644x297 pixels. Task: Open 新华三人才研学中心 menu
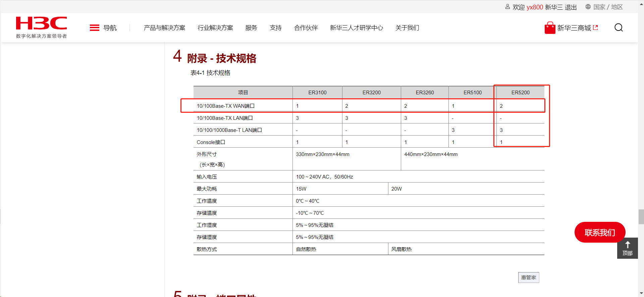[357, 28]
